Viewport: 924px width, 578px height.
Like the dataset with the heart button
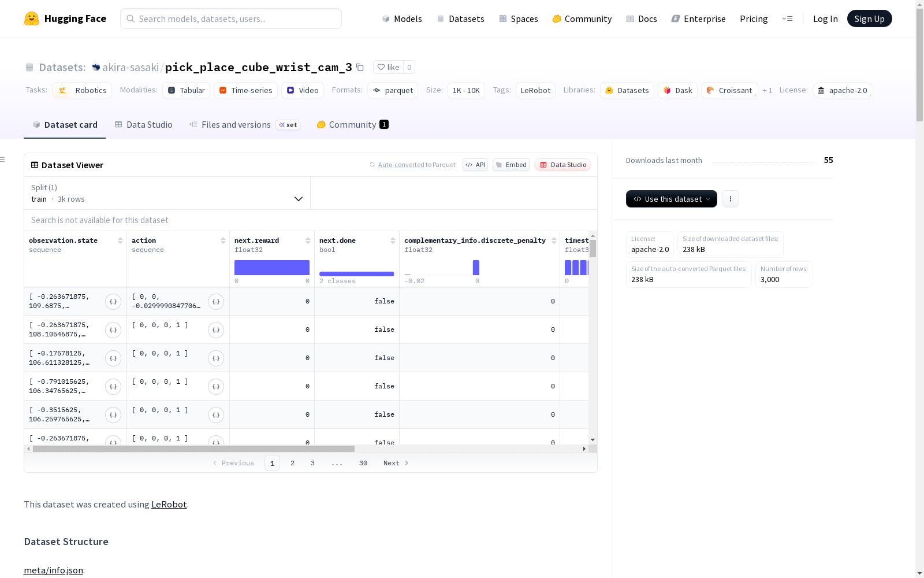[388, 67]
